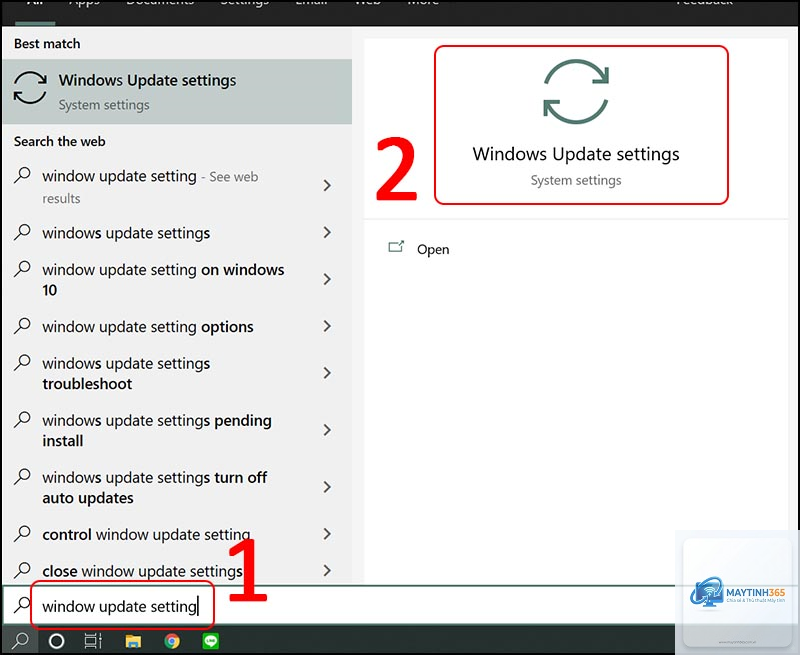Screen dimensions: 800x655
Task: Expand arrow for 'on windows 10' suggestion
Action: (x=328, y=279)
